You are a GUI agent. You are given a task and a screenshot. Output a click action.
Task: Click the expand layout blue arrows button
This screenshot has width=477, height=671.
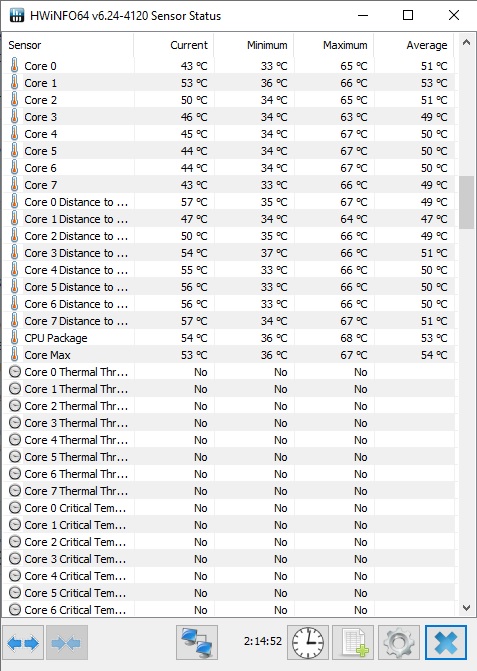click(x=23, y=642)
